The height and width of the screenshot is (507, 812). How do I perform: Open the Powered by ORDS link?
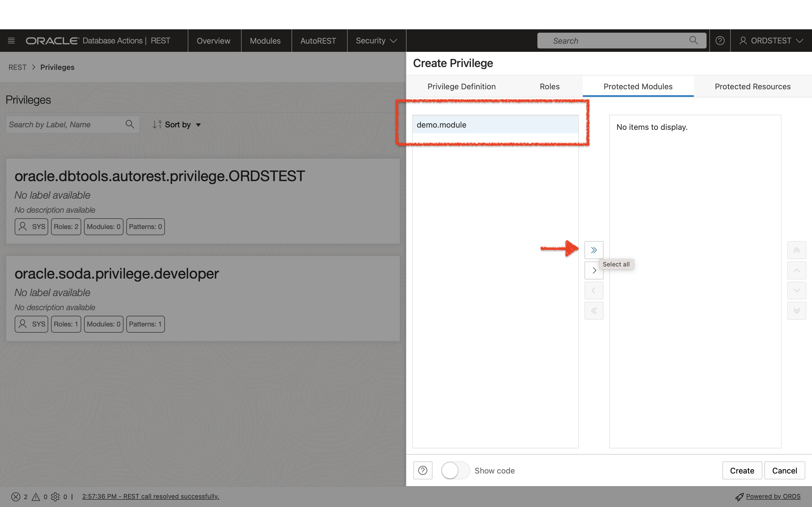[x=773, y=496]
